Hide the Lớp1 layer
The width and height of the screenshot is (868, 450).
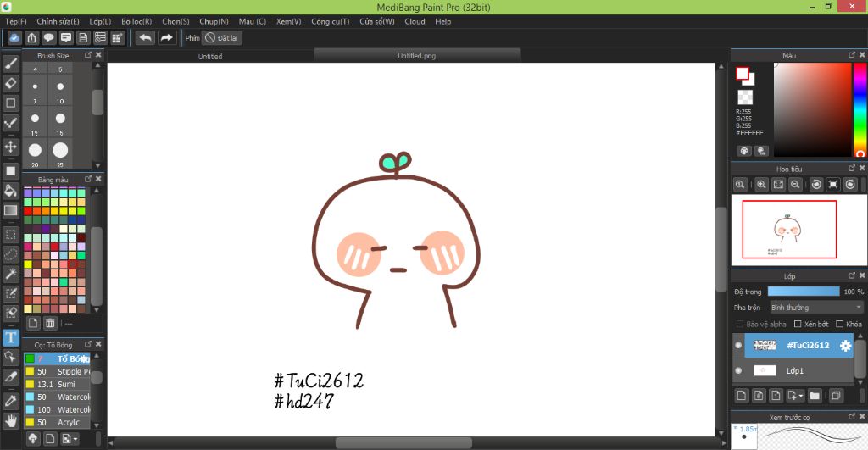click(x=738, y=370)
